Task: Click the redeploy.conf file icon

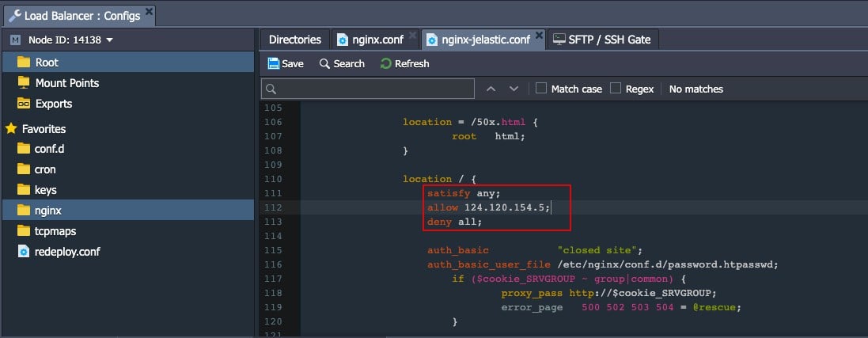Action: 23,251
